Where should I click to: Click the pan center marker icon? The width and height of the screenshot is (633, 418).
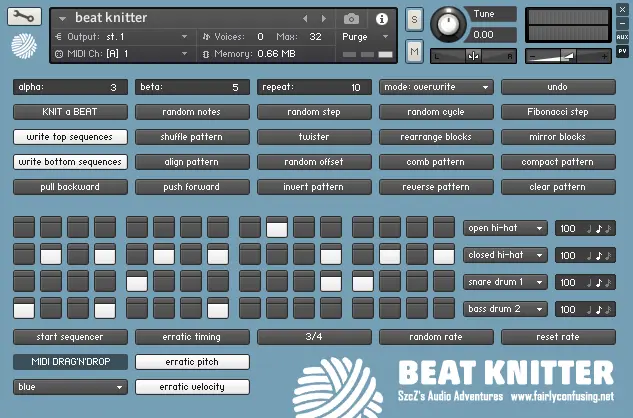pos(473,56)
